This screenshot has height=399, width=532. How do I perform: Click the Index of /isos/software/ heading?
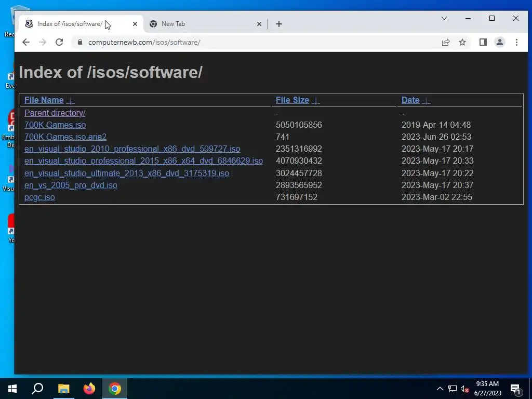[x=111, y=72]
